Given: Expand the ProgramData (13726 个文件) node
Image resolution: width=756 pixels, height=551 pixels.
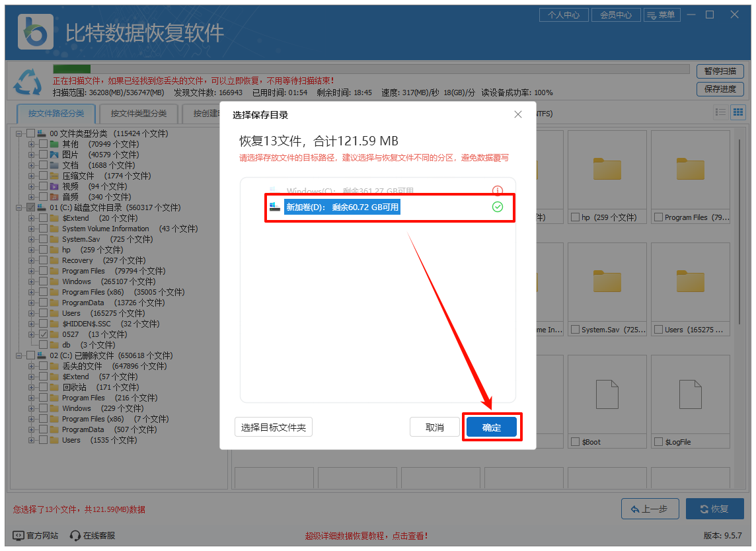Looking at the screenshot, I should (31, 303).
